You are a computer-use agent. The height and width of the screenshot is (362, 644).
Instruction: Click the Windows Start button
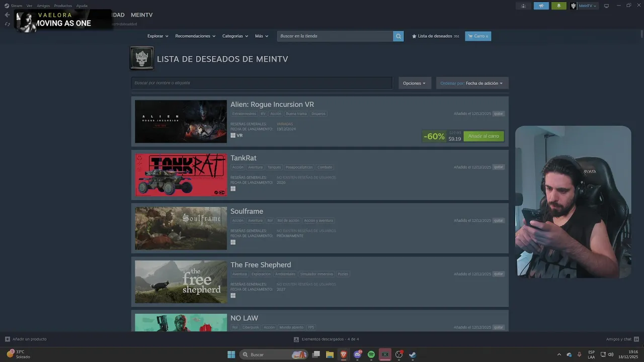231,354
